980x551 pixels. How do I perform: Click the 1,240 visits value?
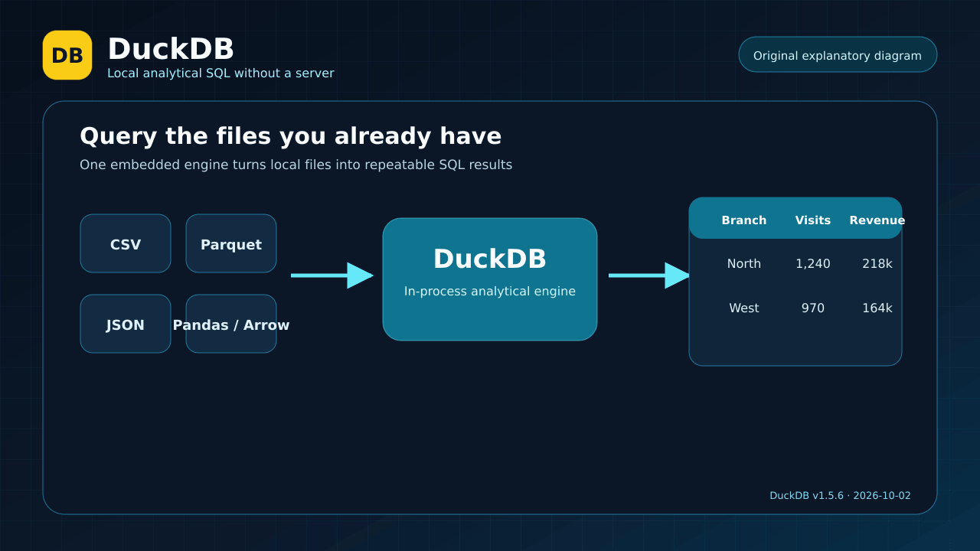[813, 264]
